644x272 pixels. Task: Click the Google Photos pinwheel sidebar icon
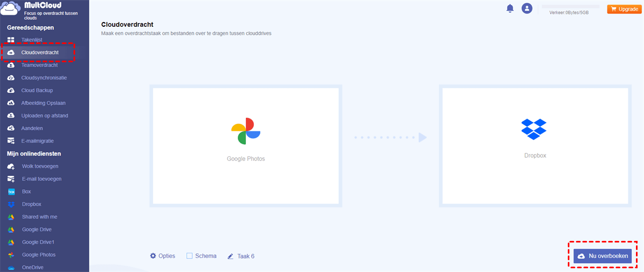click(x=11, y=255)
